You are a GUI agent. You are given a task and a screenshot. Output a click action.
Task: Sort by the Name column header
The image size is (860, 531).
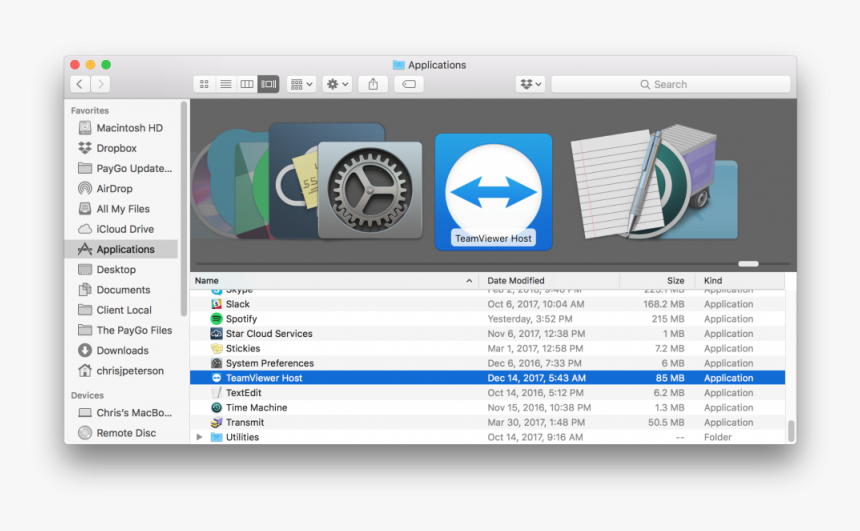tap(334, 280)
